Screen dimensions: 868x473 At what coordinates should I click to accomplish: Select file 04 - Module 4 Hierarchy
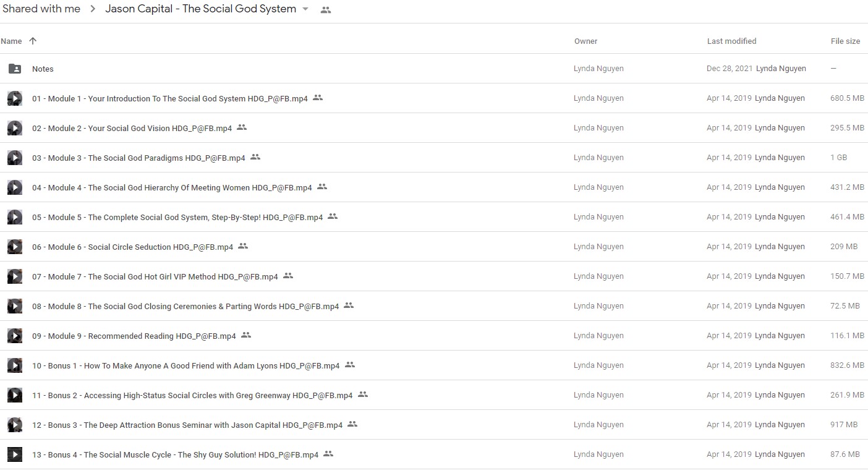(x=172, y=188)
